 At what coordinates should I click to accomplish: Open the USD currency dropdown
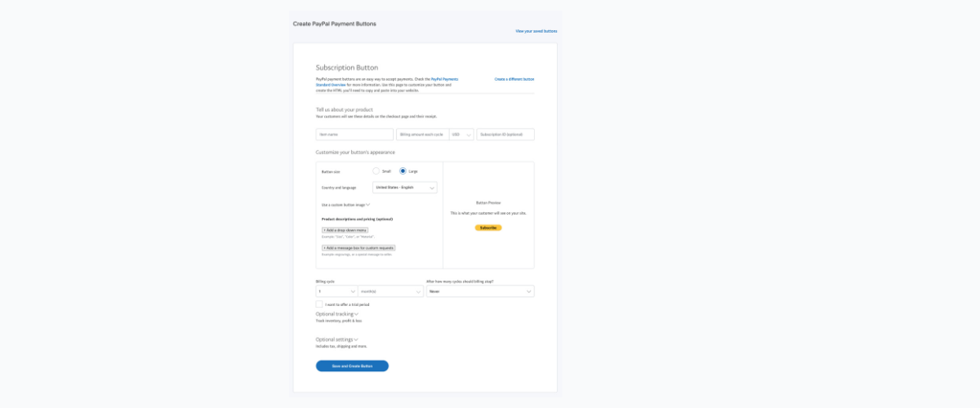[x=461, y=135]
